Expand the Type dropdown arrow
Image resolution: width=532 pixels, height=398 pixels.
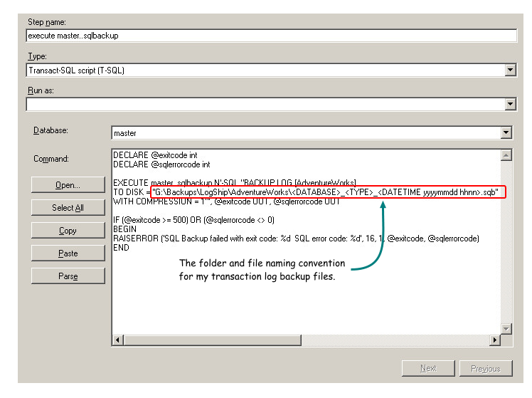point(510,70)
